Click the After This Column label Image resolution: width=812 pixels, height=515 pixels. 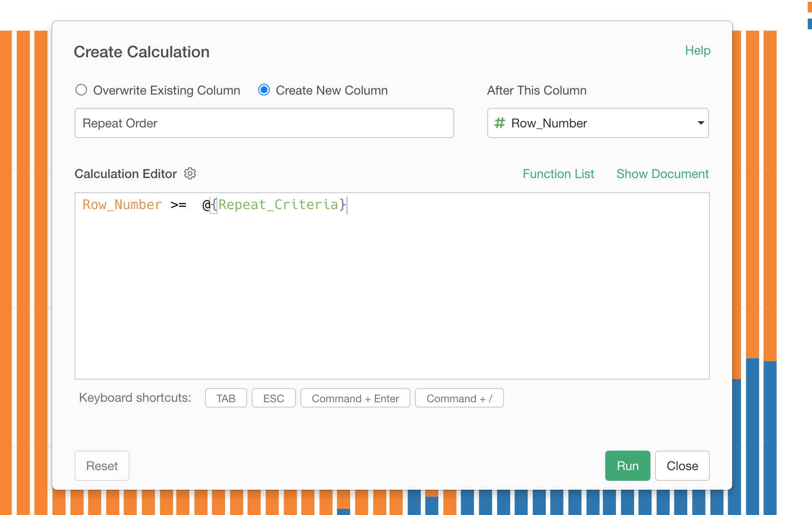(x=537, y=90)
